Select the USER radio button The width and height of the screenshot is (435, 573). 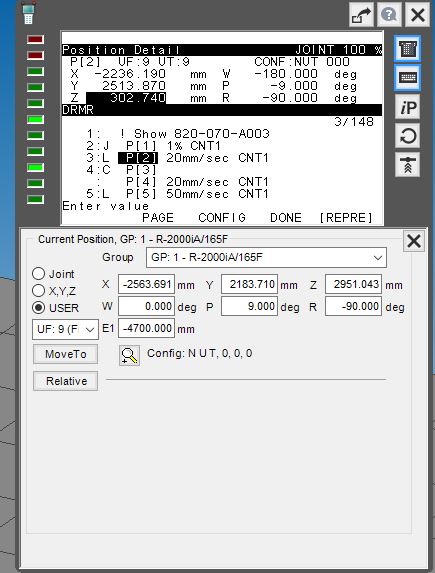tap(38, 308)
